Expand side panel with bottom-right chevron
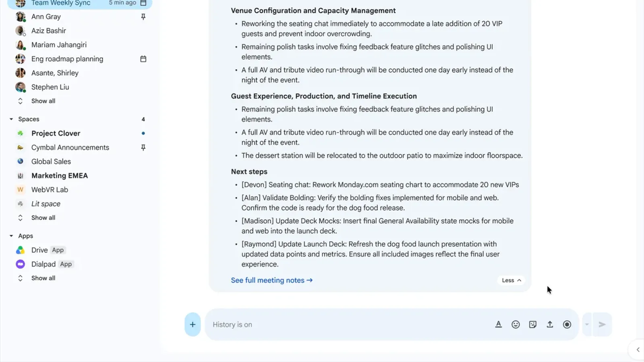Screen dimensions: 644x362 pyautogui.click(x=638, y=350)
